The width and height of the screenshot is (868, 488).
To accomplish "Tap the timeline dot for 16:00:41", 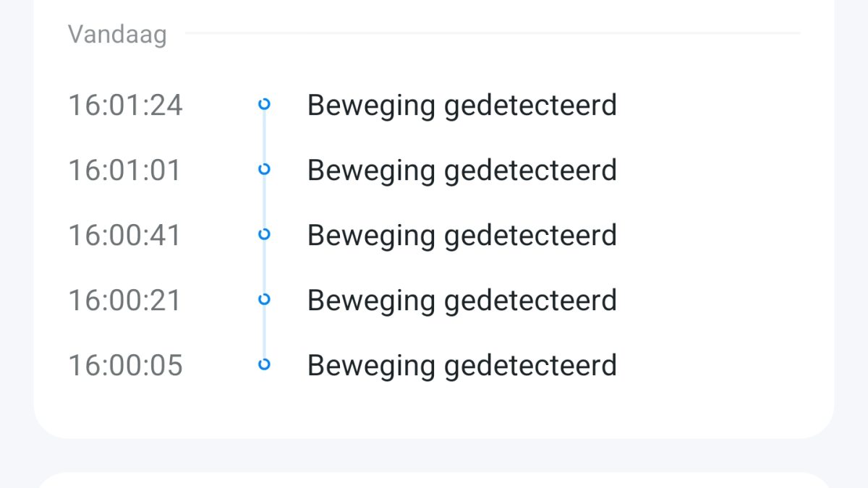I will click(x=264, y=234).
